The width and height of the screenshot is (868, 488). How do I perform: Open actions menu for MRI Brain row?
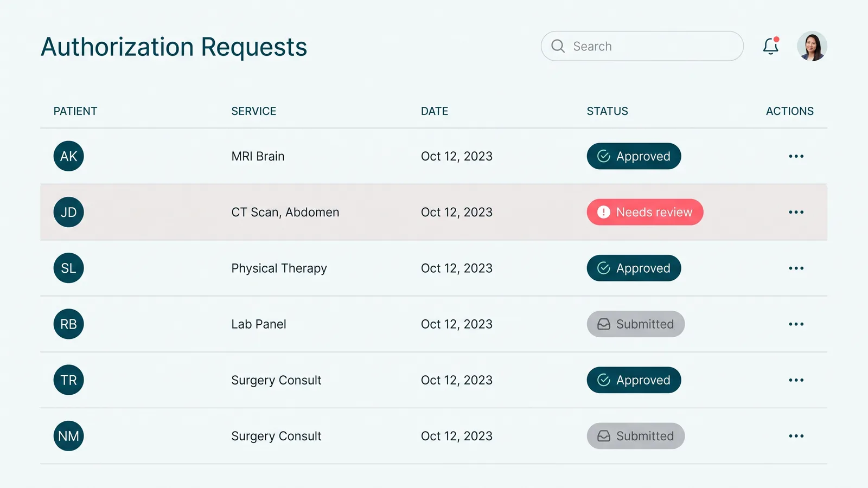pyautogui.click(x=796, y=156)
